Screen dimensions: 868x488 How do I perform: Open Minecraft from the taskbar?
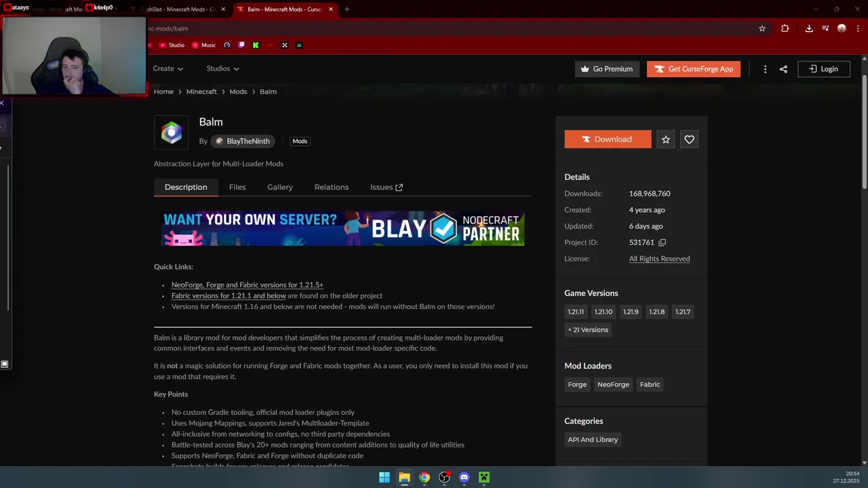[484, 477]
